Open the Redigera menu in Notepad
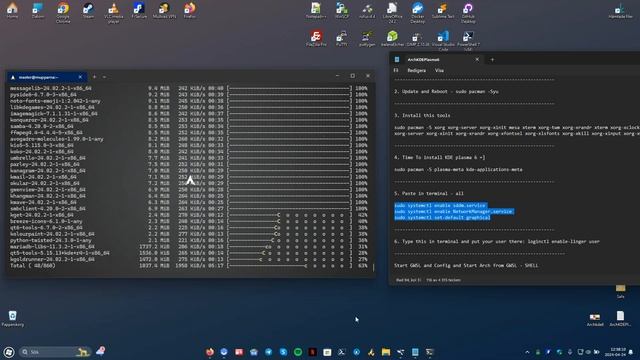 click(x=416, y=71)
